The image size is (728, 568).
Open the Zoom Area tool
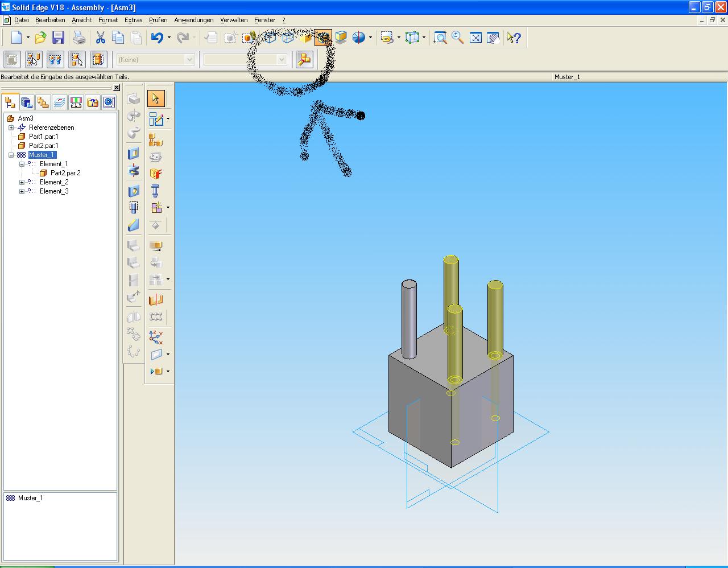tap(440, 38)
